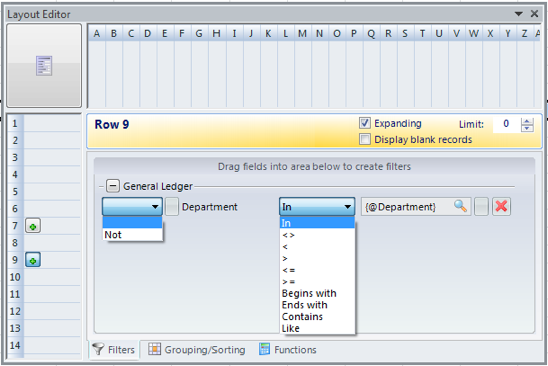Decrease the Limit value with spinner down
The image size is (548, 366).
tap(527, 128)
